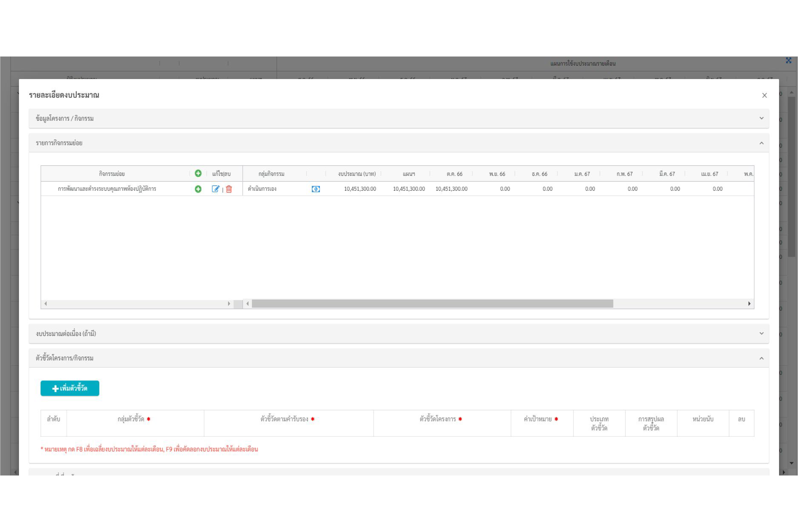This screenshot has height=532, width=798.
Task: Click the กลุ่มกิจกรรม column header
Action: [x=272, y=174]
